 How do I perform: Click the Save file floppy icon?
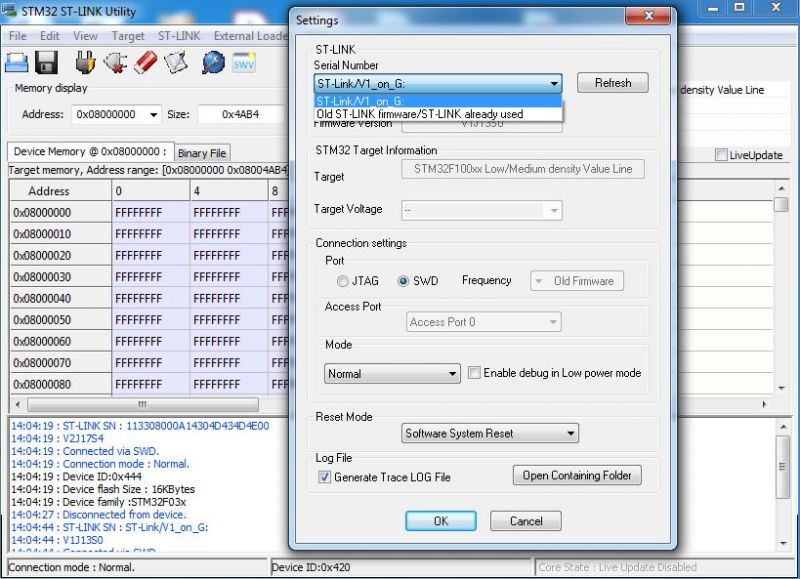(46, 63)
